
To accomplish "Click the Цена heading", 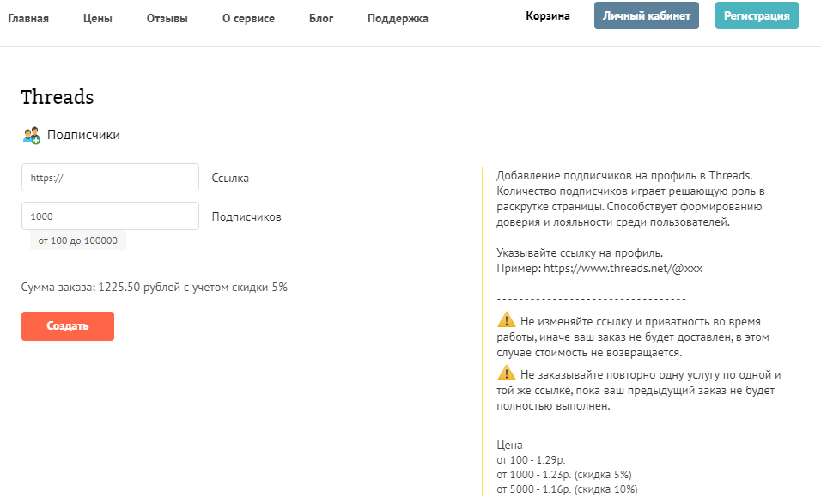I will click(509, 445).
